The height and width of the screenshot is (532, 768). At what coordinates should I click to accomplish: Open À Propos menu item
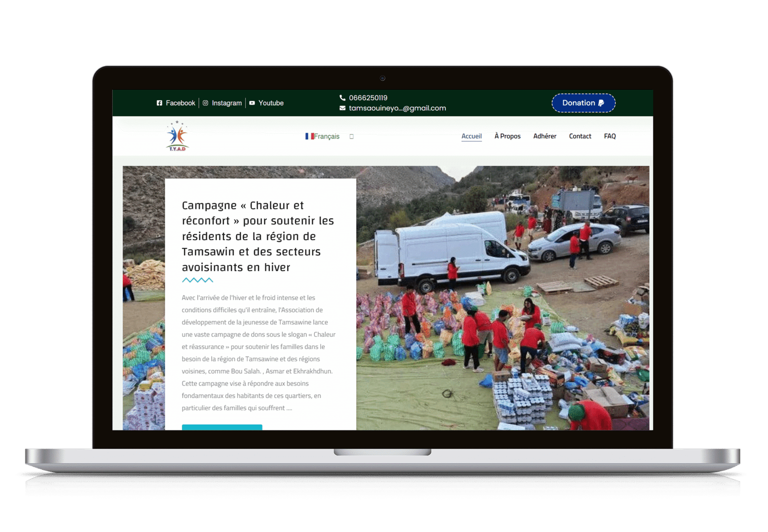[x=507, y=136]
